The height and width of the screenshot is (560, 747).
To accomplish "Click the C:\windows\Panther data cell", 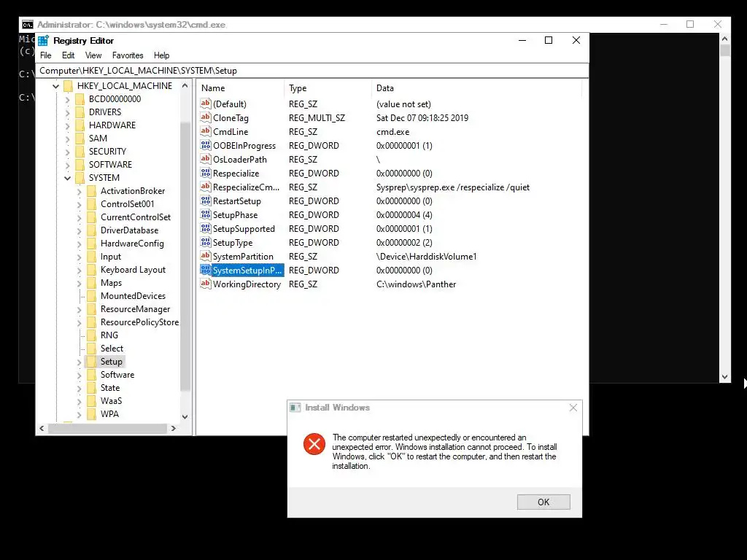I will point(416,284).
